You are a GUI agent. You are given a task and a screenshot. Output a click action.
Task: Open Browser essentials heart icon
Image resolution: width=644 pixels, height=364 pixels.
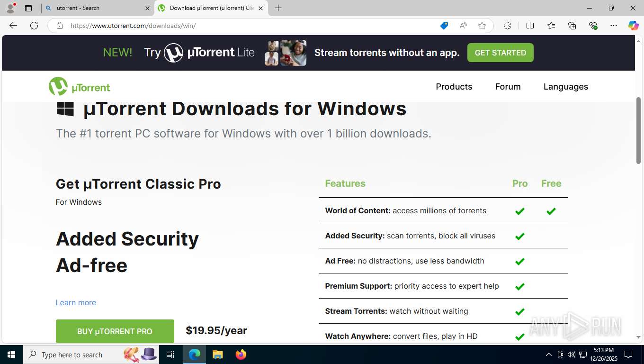point(593,26)
